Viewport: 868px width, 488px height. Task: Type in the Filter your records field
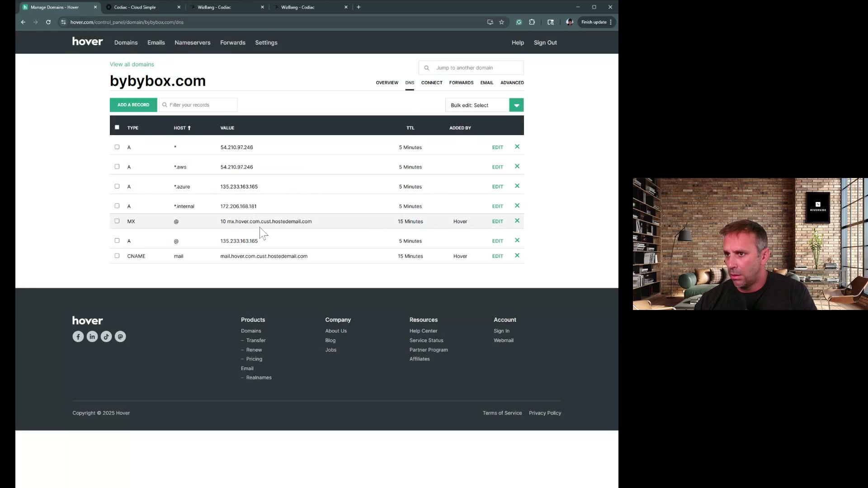pos(198,105)
